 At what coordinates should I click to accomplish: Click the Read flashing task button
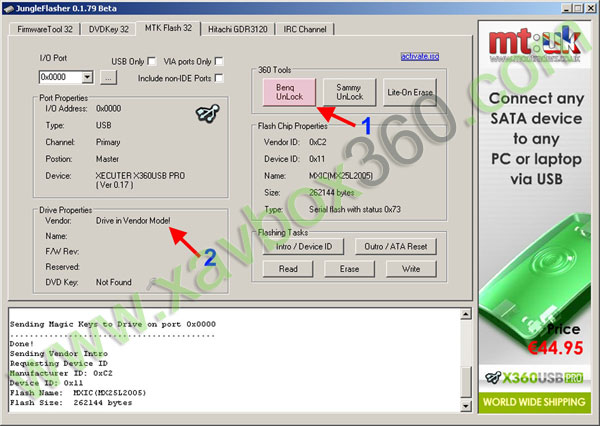click(288, 269)
